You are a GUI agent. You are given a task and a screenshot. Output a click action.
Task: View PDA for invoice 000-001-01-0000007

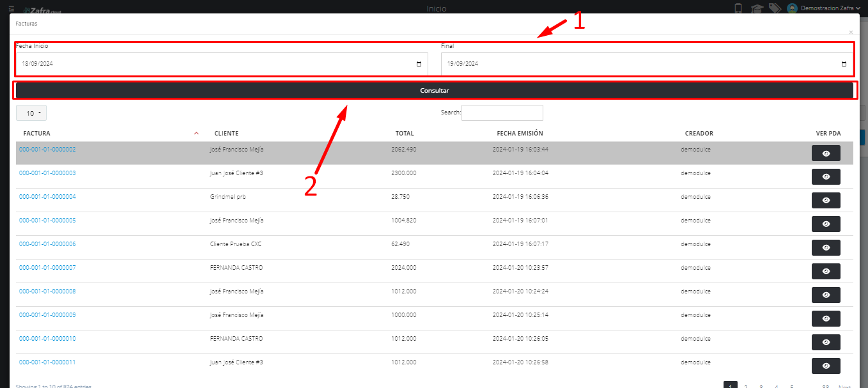click(826, 272)
